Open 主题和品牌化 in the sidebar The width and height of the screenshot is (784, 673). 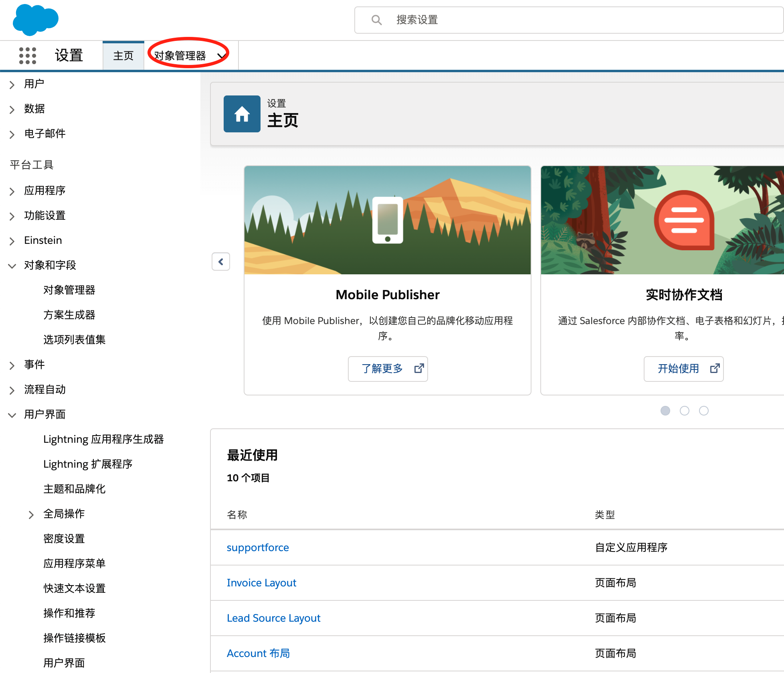tap(75, 489)
